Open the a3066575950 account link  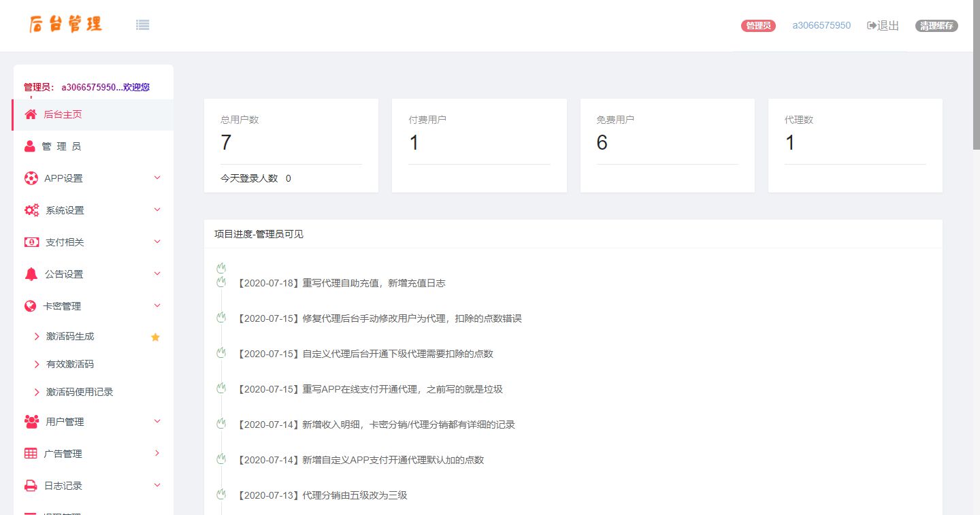click(821, 25)
